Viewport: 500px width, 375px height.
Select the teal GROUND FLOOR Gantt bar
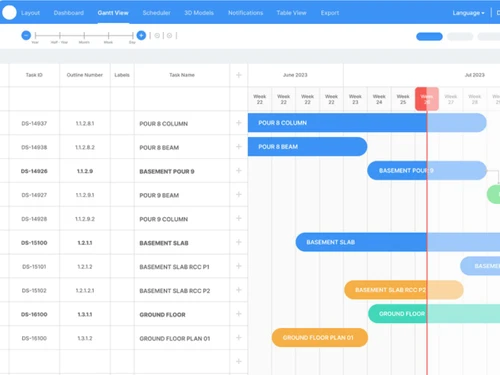click(434, 314)
